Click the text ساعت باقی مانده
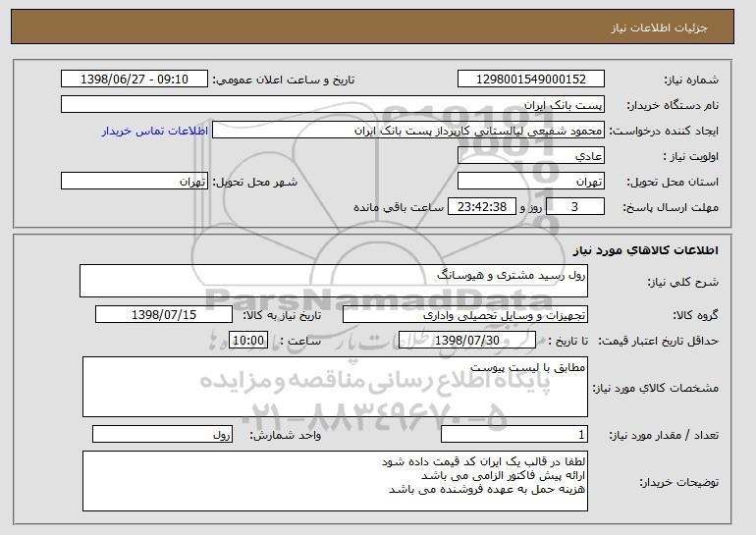 399,208
